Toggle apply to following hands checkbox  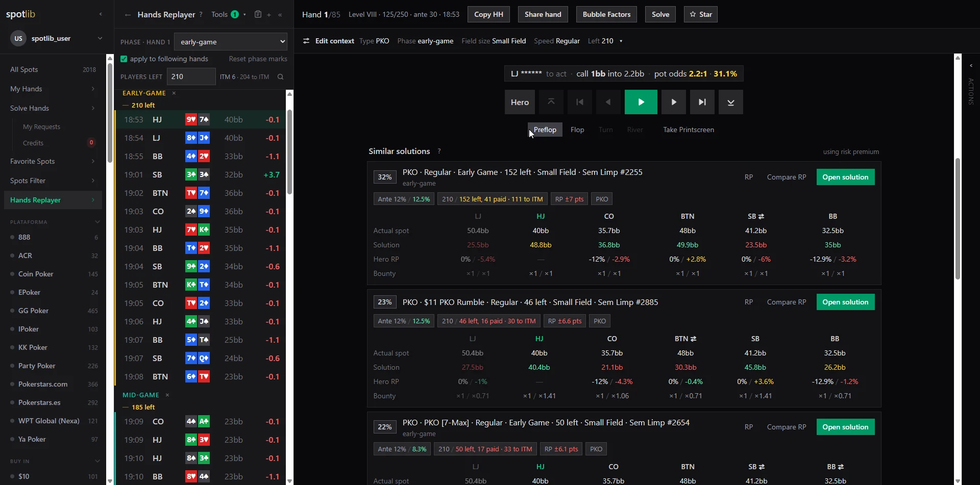pos(124,59)
